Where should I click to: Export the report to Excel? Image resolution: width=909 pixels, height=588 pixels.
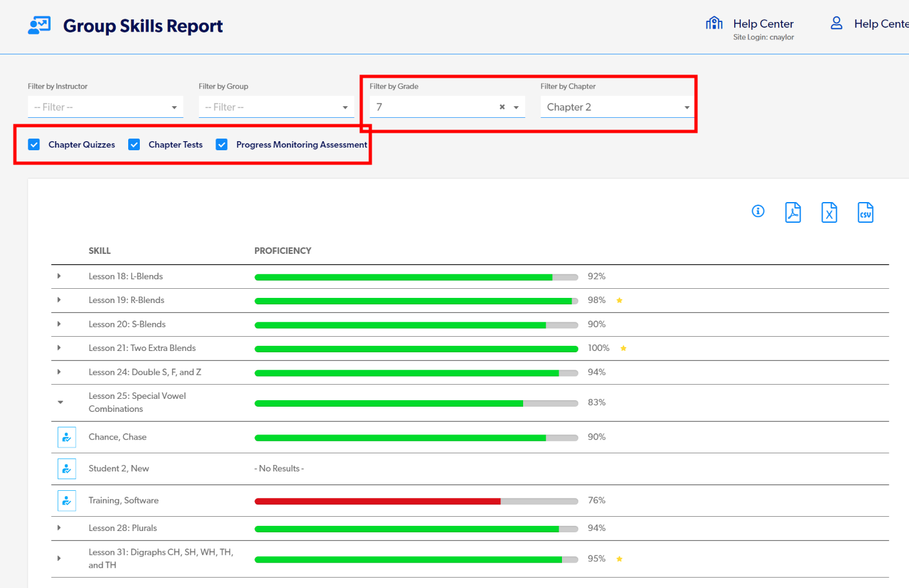pos(829,212)
